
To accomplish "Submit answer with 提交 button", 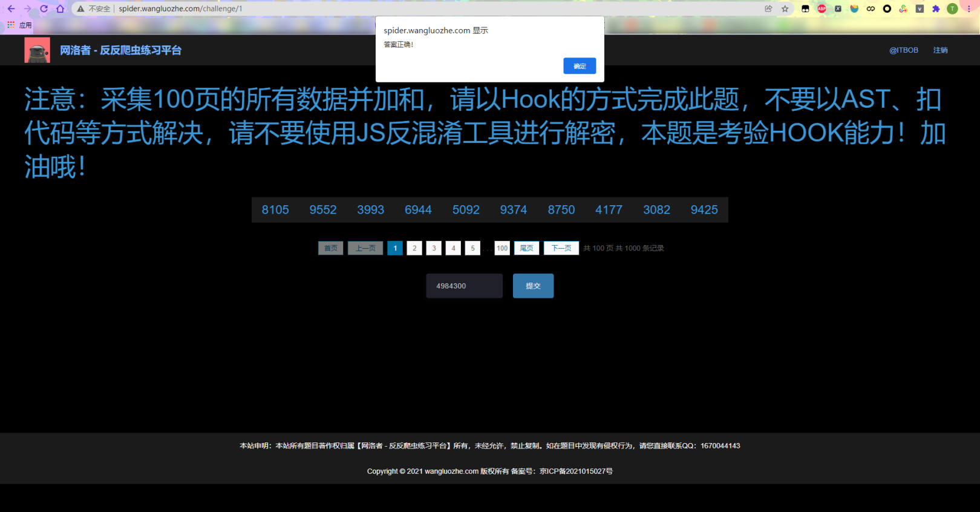I will (533, 286).
